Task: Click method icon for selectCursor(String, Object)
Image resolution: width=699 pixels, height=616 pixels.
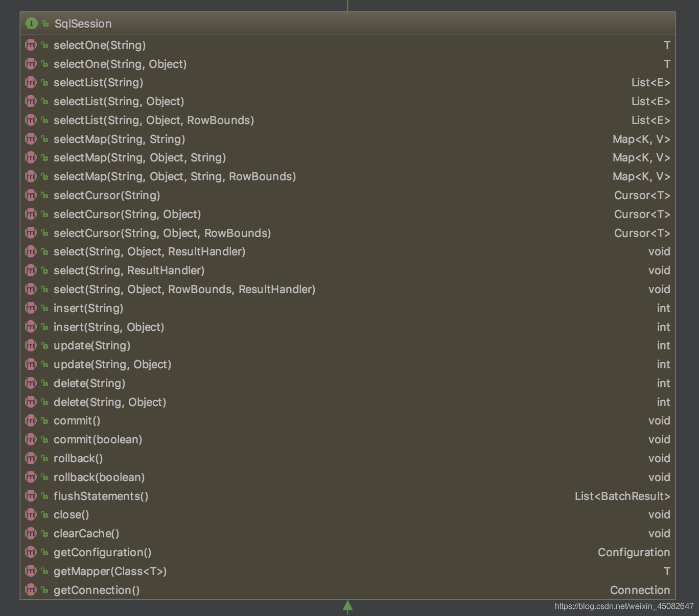Action: pos(31,214)
